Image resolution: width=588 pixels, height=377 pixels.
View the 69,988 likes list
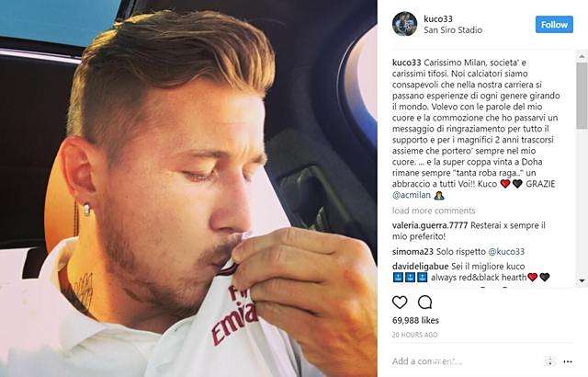pos(415,320)
